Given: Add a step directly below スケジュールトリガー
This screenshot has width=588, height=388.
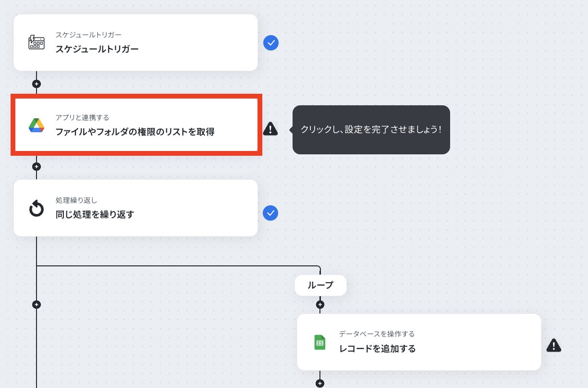Looking at the screenshot, I should 37,84.
